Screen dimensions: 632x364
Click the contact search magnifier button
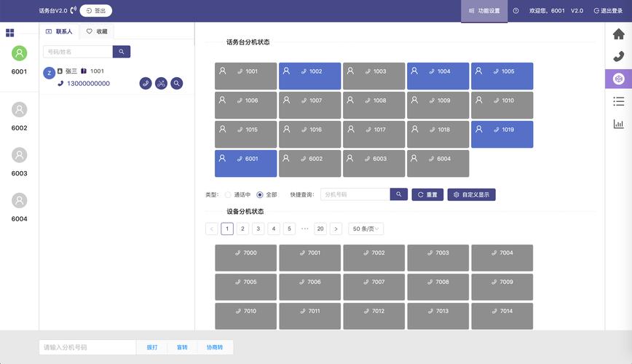tap(122, 52)
